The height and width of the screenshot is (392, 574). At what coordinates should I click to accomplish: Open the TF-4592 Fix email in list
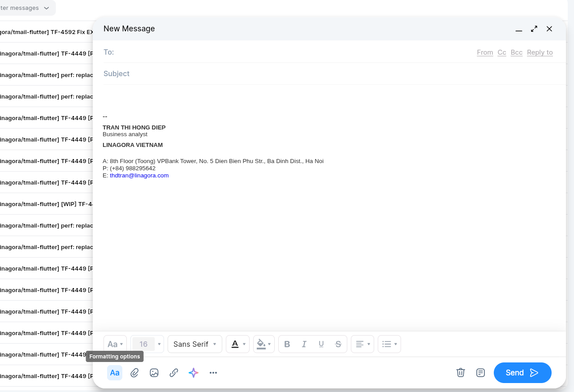click(46, 32)
